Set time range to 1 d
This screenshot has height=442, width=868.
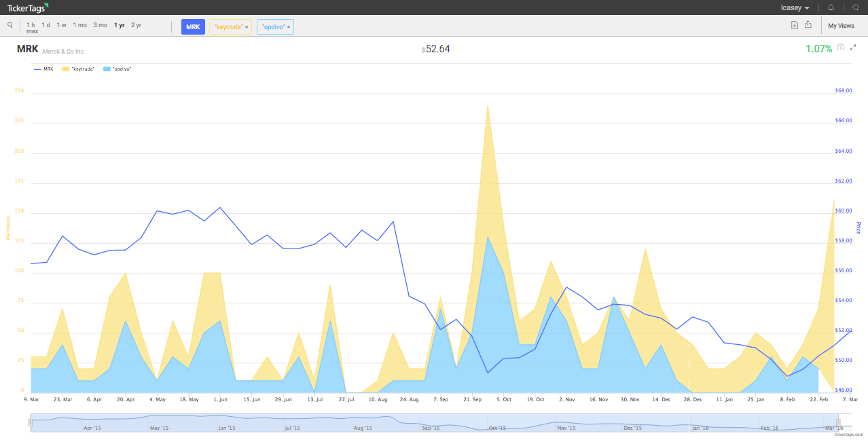click(46, 25)
